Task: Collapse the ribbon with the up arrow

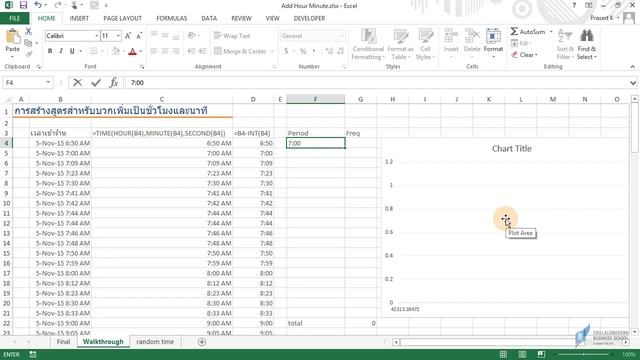Action: [x=633, y=67]
